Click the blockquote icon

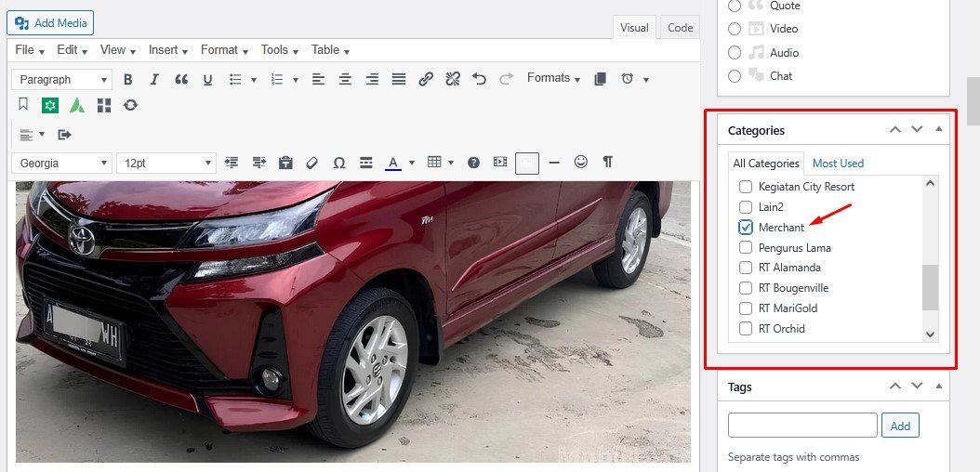[x=181, y=80]
